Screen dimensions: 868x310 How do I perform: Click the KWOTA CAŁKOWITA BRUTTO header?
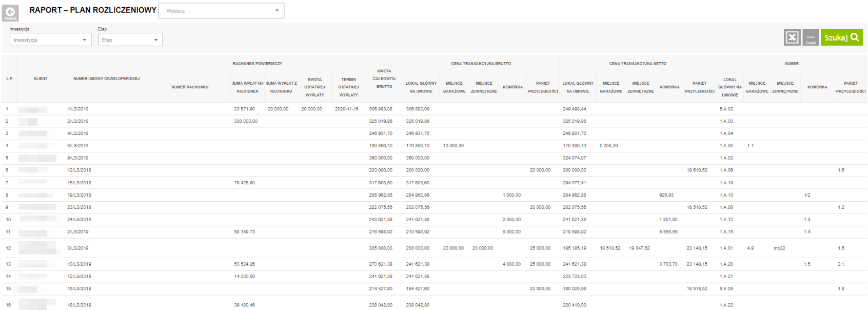coord(384,79)
